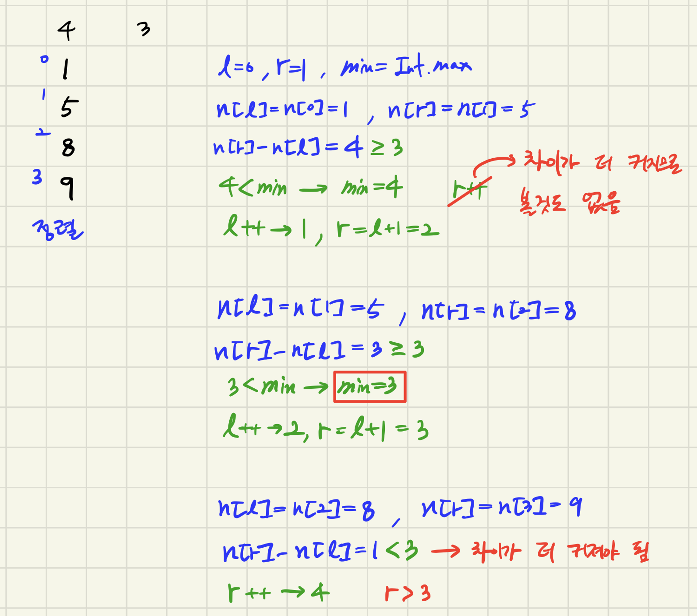This screenshot has height=616, width=697.
Task: Click the black array value 8
Action: click(68, 147)
